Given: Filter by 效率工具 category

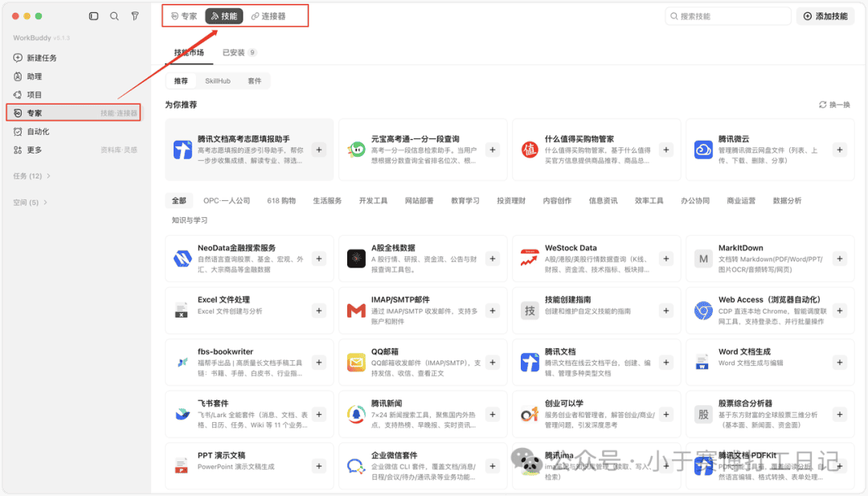Looking at the screenshot, I should click(649, 200).
